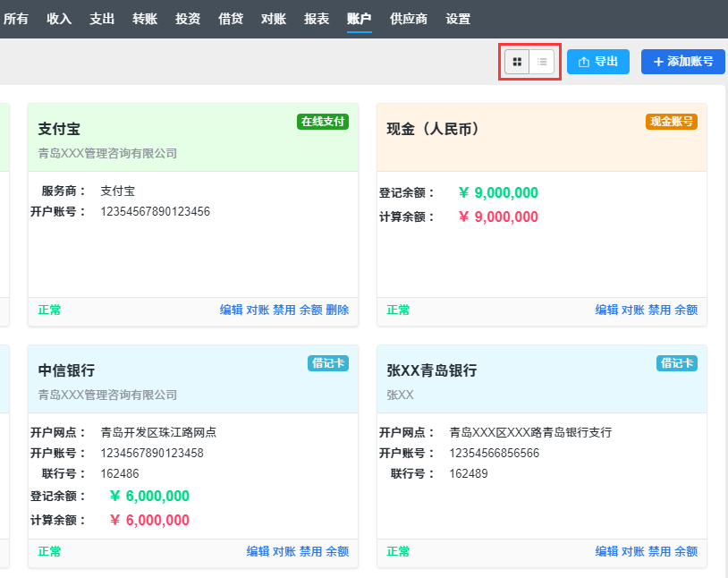Select the 投资 menu item

point(188,19)
